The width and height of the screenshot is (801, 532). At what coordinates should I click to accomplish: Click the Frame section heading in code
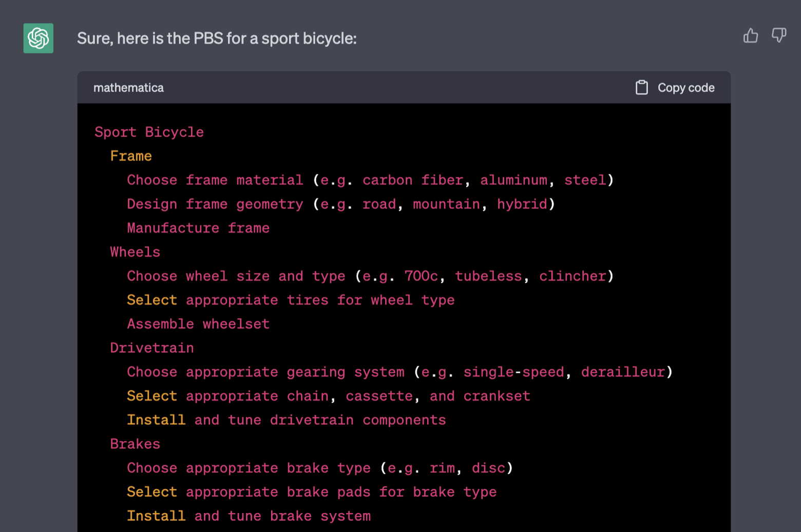[x=131, y=156]
